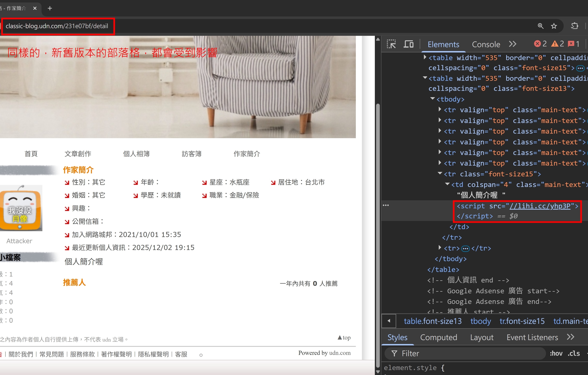Screen dimensions: 588x375
Task: Expand the first tr valign top row
Action: coord(440,109)
